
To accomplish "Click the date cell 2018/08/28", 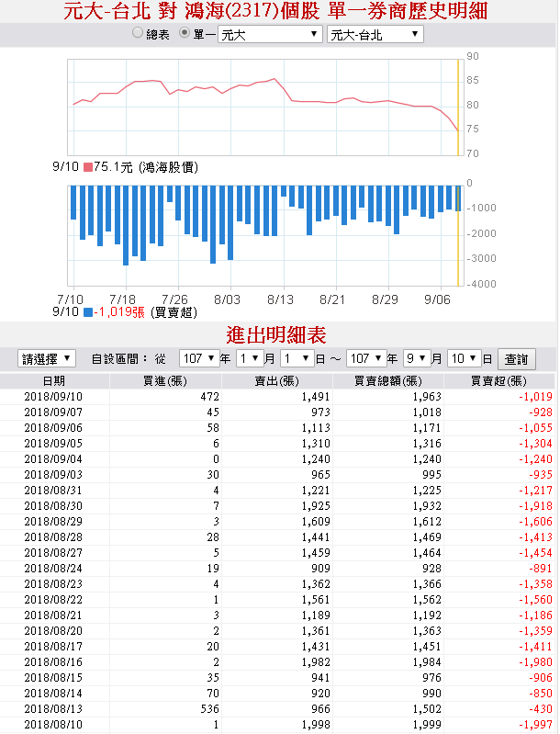I will [x=53, y=536].
